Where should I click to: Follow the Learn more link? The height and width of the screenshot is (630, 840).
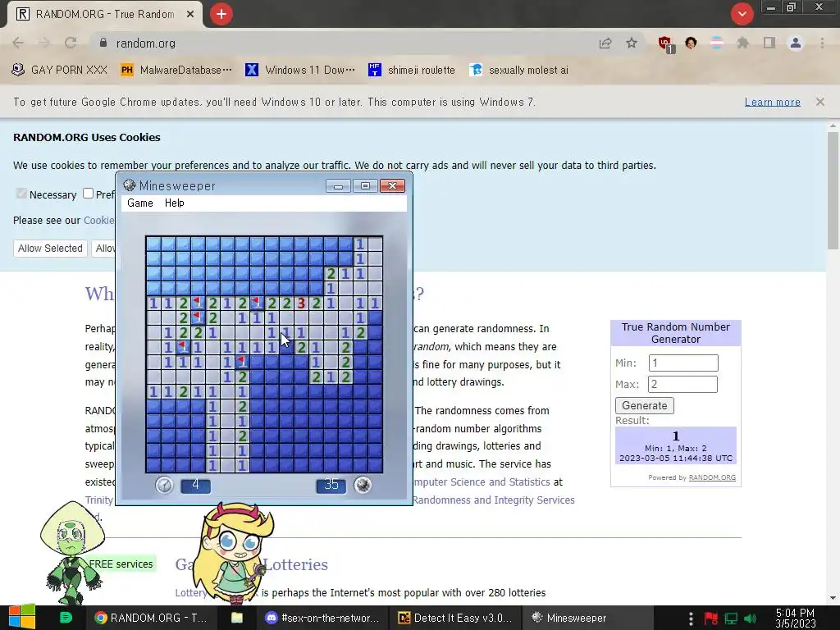(773, 102)
